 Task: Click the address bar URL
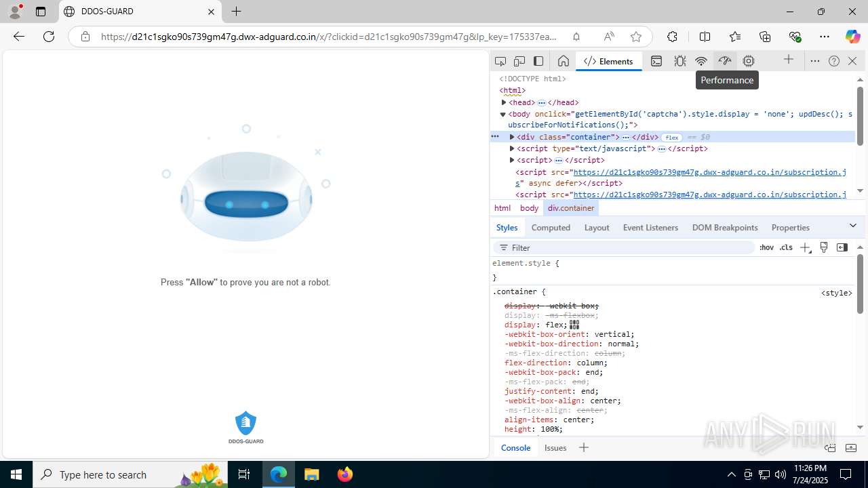(329, 37)
